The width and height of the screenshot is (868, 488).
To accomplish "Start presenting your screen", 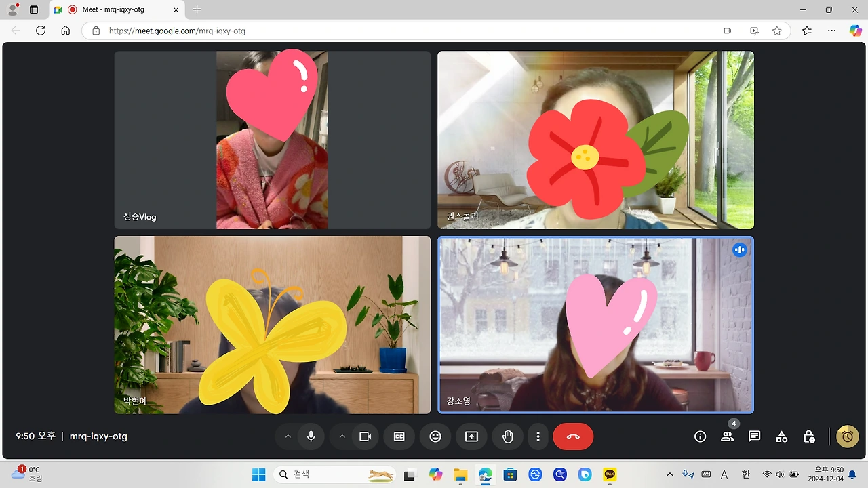I will point(471,436).
